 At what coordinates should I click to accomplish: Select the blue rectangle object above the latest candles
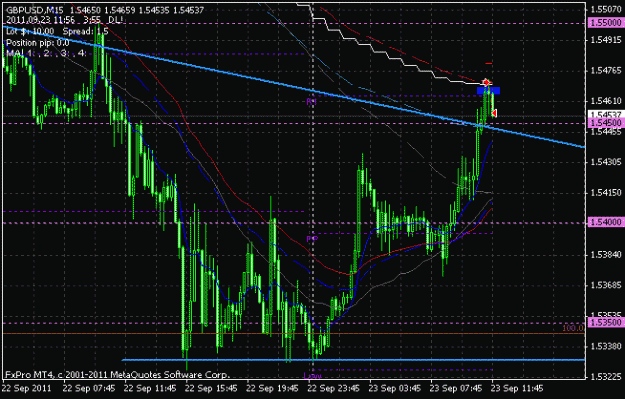pos(488,91)
